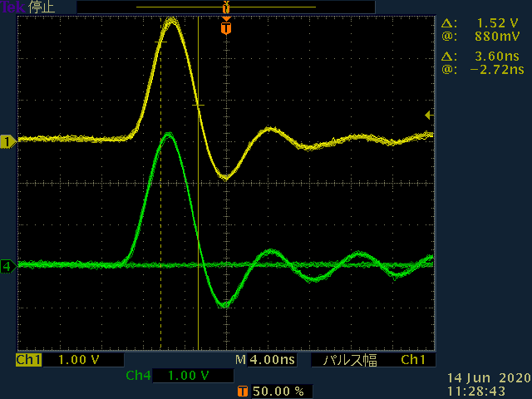This screenshot has height=399, width=532.
Task: Select the solid vertical yellow cursor line
Action: [x=198, y=183]
